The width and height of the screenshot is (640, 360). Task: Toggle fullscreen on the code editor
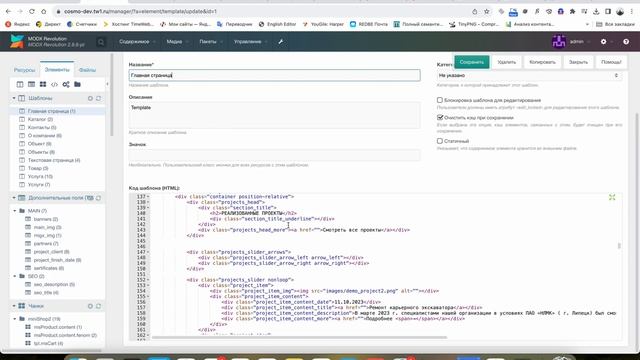coord(612,198)
